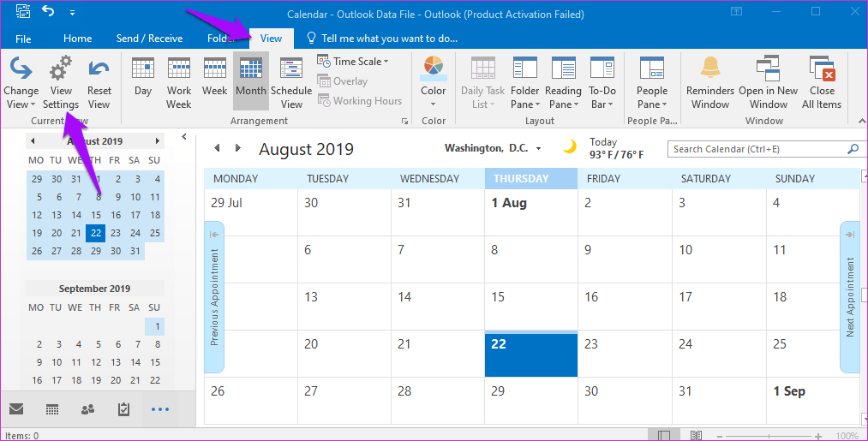Click the August 2019 mini calendar header

point(94,141)
